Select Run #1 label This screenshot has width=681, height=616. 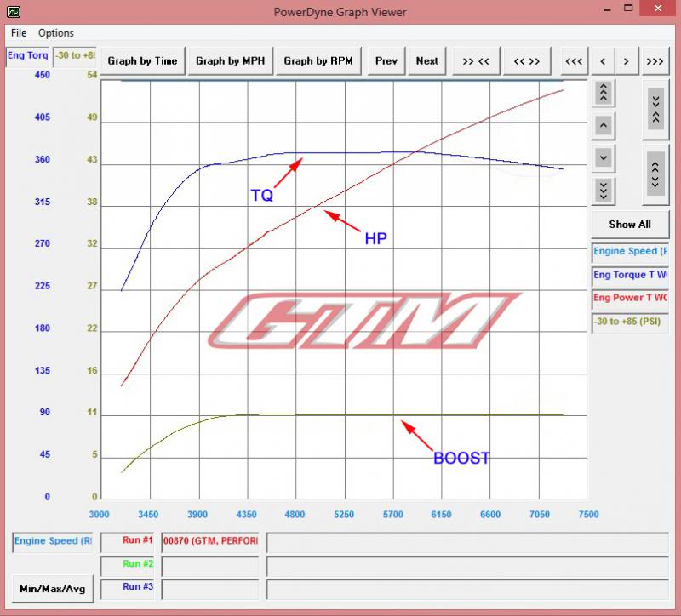(127, 542)
